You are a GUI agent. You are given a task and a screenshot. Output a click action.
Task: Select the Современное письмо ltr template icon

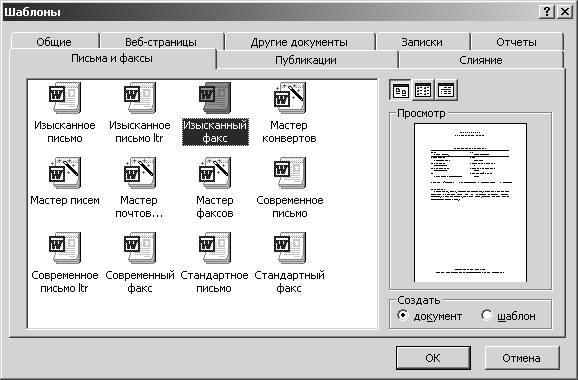pyautogui.click(x=65, y=248)
